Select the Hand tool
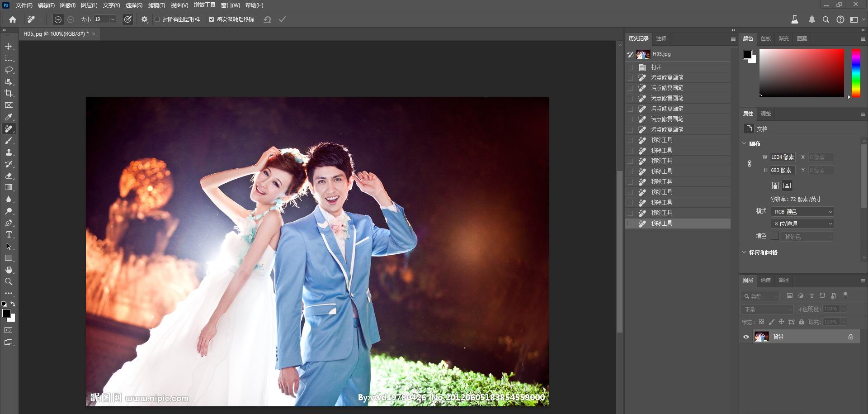Screen dimensions: 868x414 (x=9, y=270)
